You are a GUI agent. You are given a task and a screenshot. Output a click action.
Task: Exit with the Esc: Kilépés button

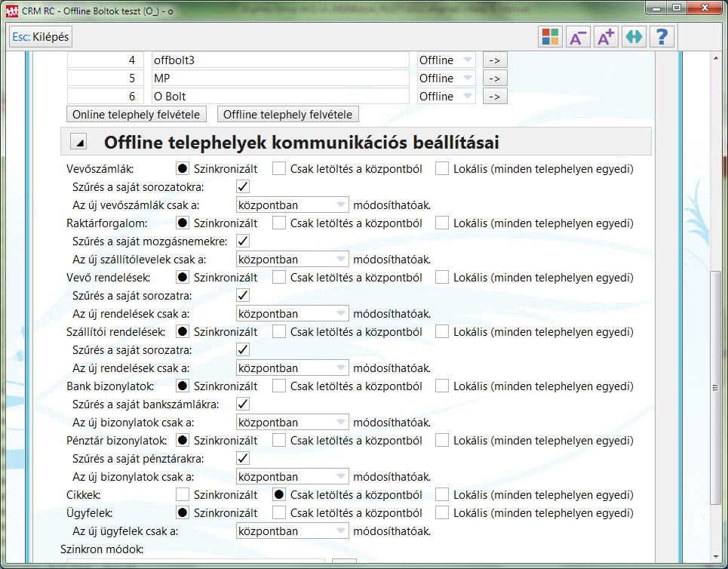click(41, 37)
